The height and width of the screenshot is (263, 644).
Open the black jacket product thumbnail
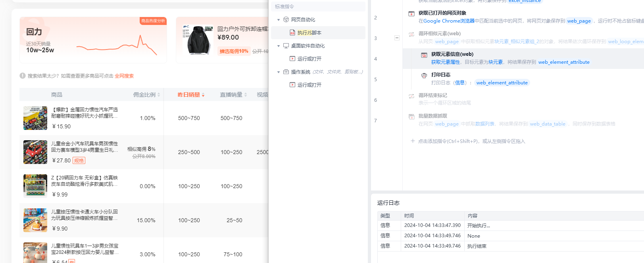click(198, 40)
